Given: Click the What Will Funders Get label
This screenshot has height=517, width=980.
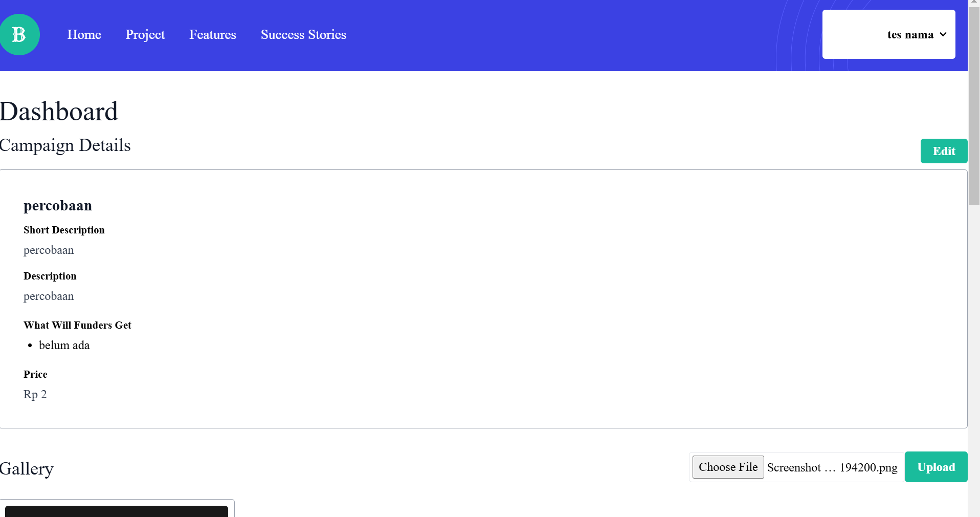Looking at the screenshot, I should click(x=77, y=325).
